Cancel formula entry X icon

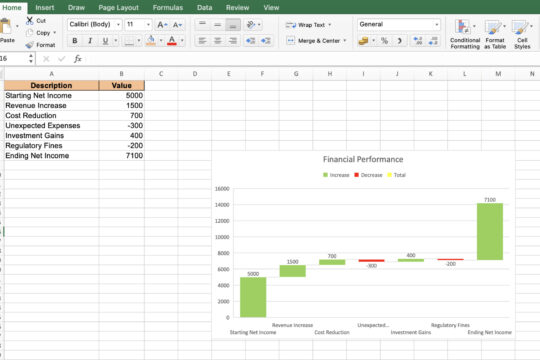point(46,59)
